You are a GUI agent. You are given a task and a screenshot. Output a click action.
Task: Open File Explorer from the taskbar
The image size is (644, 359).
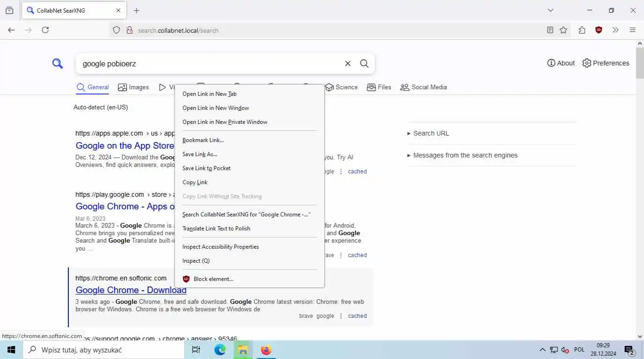pyautogui.click(x=243, y=350)
